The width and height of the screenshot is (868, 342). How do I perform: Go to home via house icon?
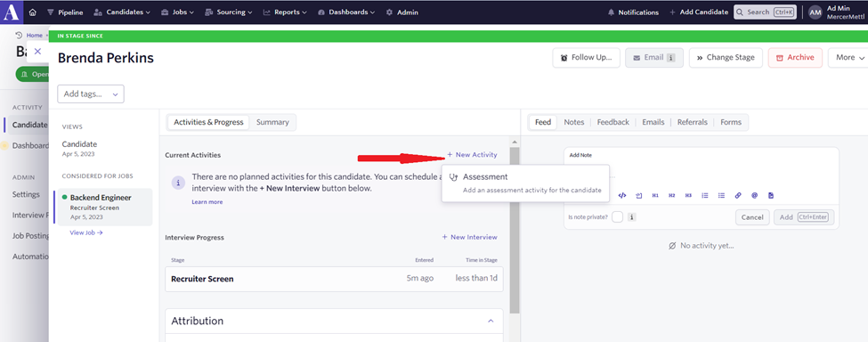pos(33,12)
